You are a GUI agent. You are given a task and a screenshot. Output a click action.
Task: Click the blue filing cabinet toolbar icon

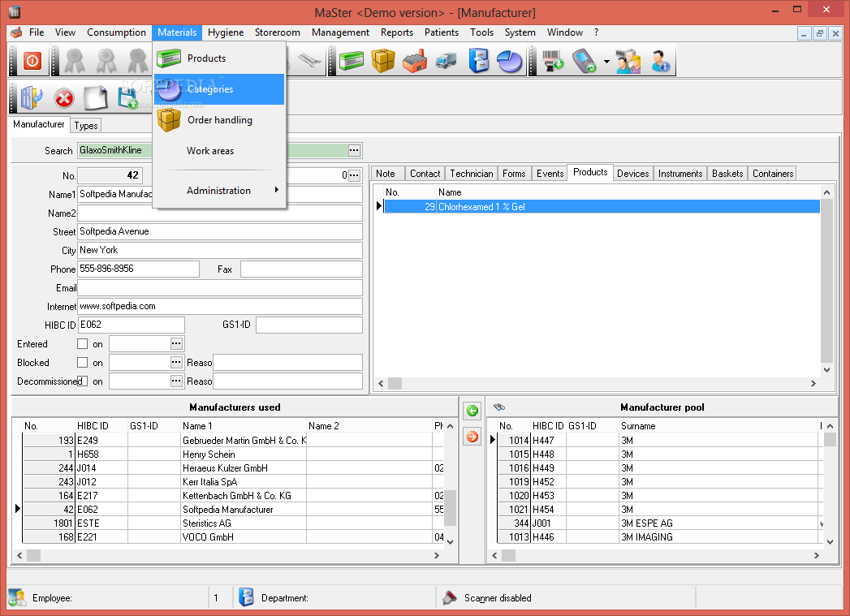(x=479, y=61)
